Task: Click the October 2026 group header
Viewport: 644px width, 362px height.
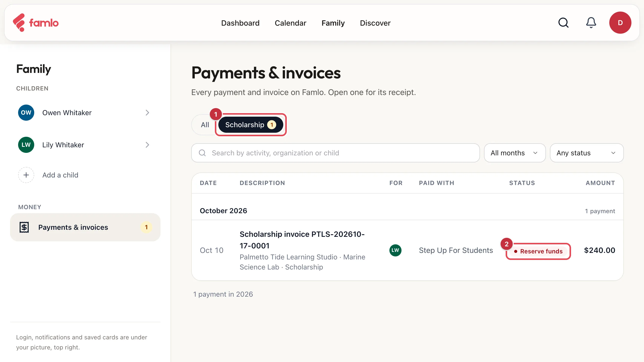Action: pos(223,211)
